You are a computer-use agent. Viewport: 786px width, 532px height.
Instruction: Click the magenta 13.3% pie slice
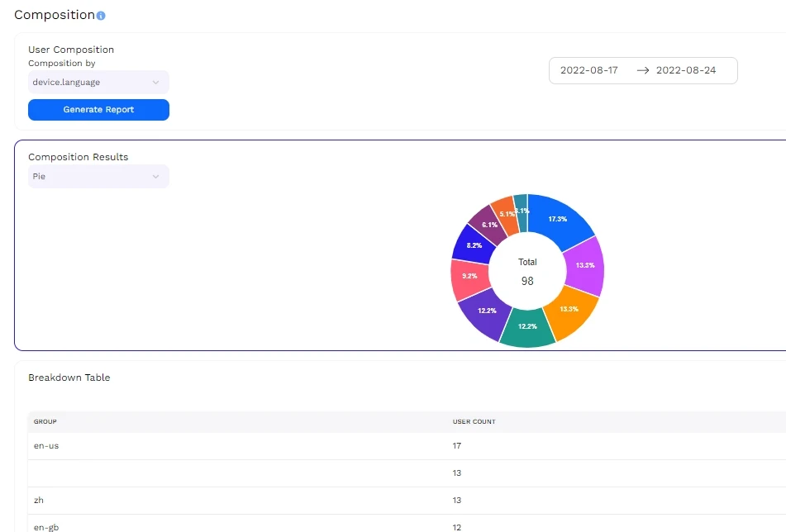coord(584,265)
